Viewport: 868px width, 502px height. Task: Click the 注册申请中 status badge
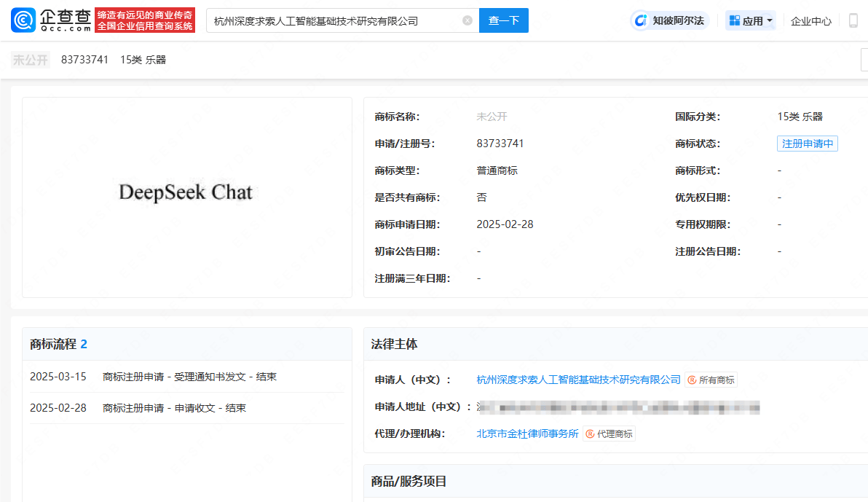[807, 144]
